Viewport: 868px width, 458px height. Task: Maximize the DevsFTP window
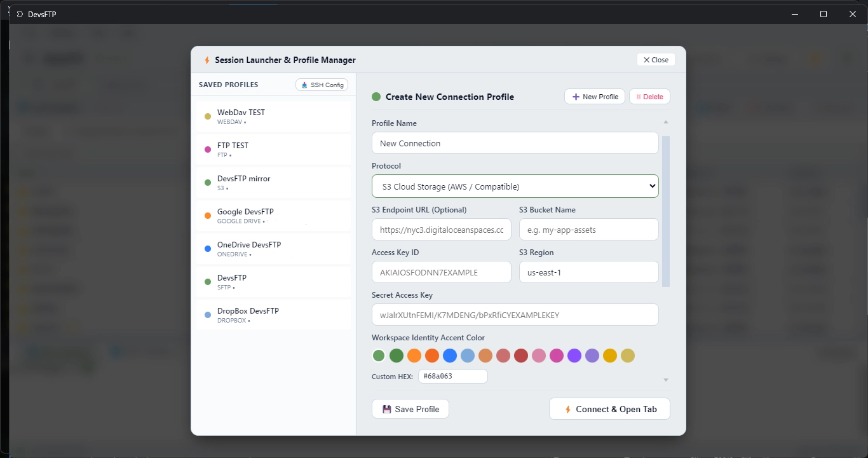[x=824, y=14]
